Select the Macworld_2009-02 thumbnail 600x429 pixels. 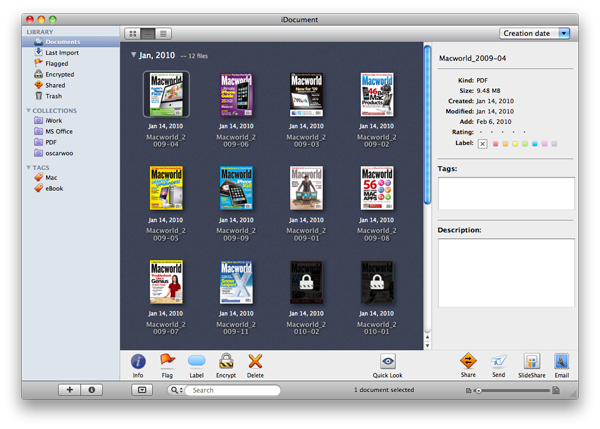pos(377,94)
